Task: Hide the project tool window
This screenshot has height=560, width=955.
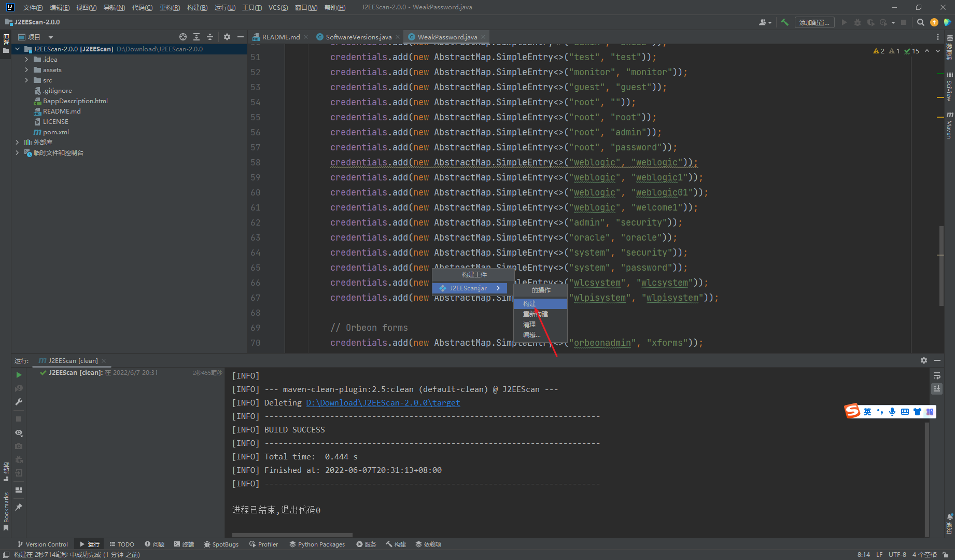Action: pyautogui.click(x=241, y=37)
